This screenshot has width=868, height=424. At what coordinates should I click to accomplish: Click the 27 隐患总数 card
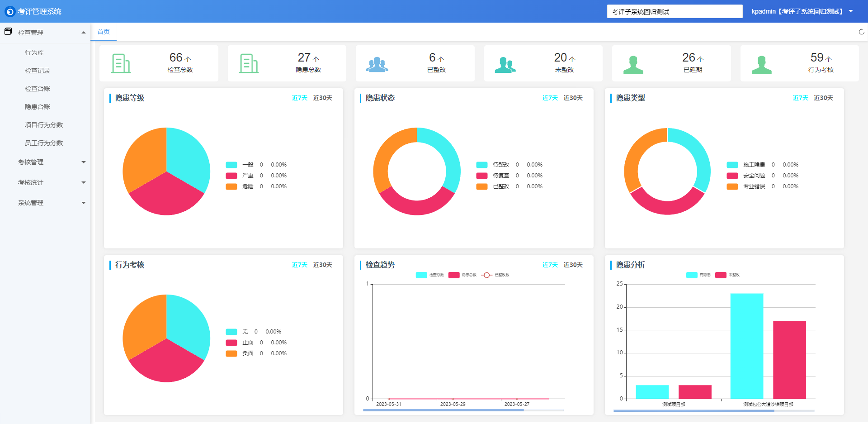[287, 63]
